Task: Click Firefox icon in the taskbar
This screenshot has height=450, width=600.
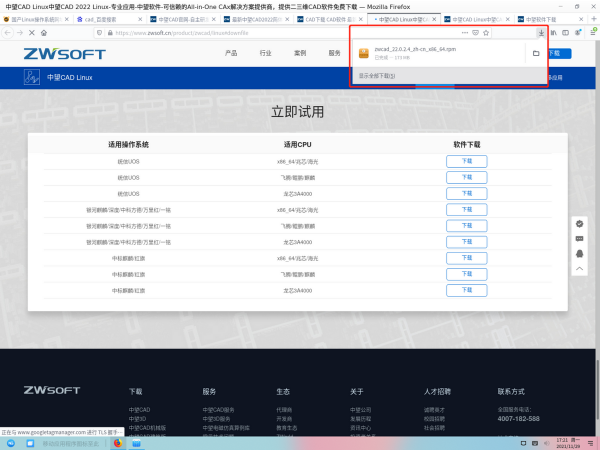Action: (118, 443)
